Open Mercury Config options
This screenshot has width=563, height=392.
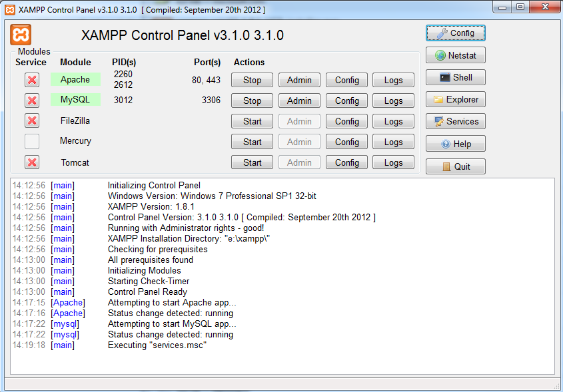[347, 142]
